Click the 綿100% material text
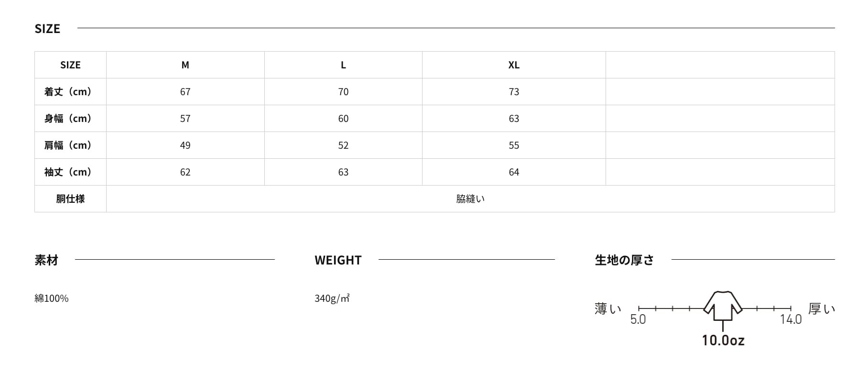The height and width of the screenshot is (374, 868). pos(52,298)
